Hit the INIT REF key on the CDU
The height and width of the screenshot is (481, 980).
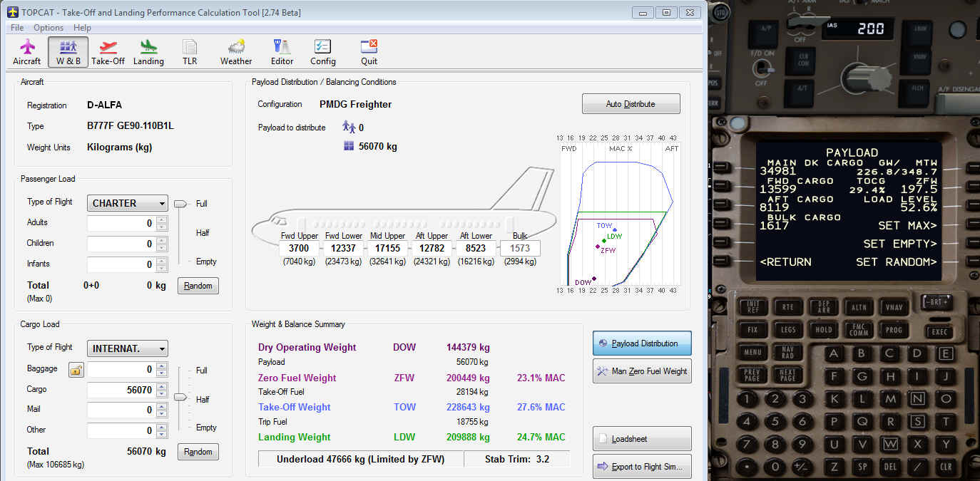tap(754, 307)
